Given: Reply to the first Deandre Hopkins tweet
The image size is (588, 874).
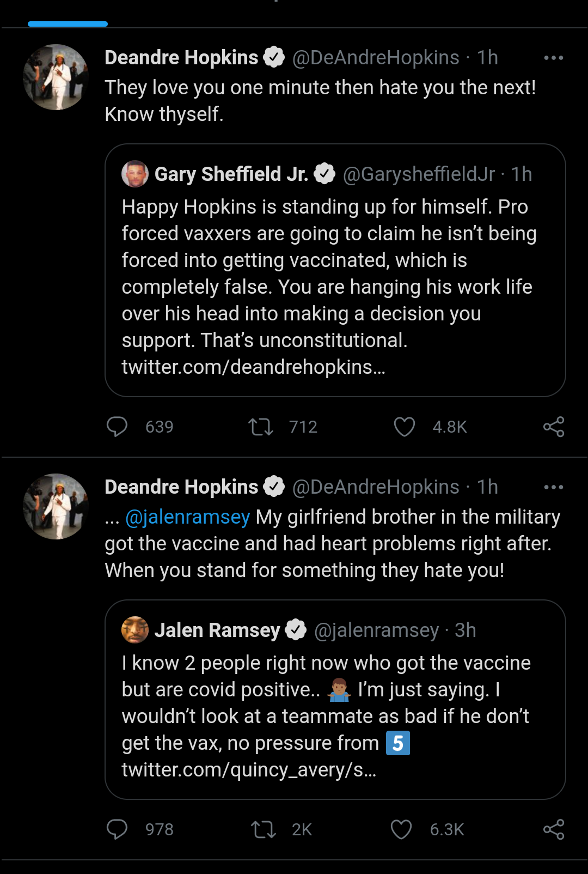Looking at the screenshot, I should [x=117, y=427].
